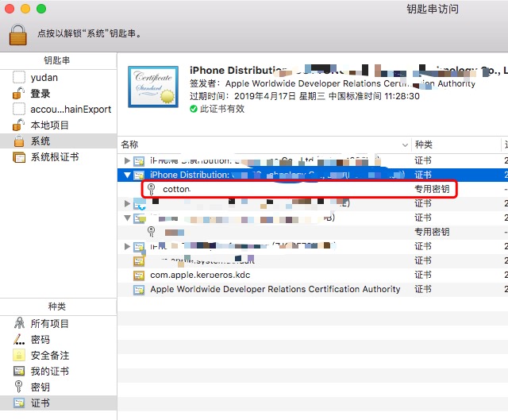Click the yellow minimize window button
508x420 pixels.
(x=25, y=9)
